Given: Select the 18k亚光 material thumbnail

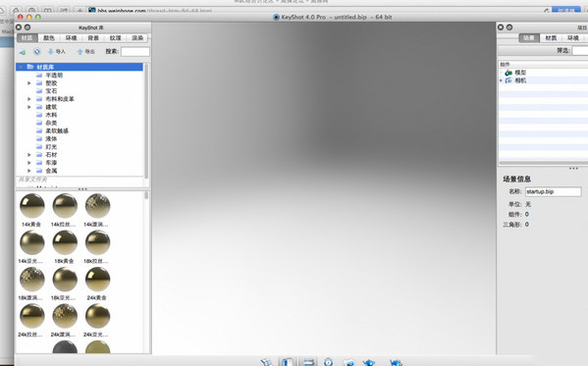Looking at the screenshot, I should [65, 280].
